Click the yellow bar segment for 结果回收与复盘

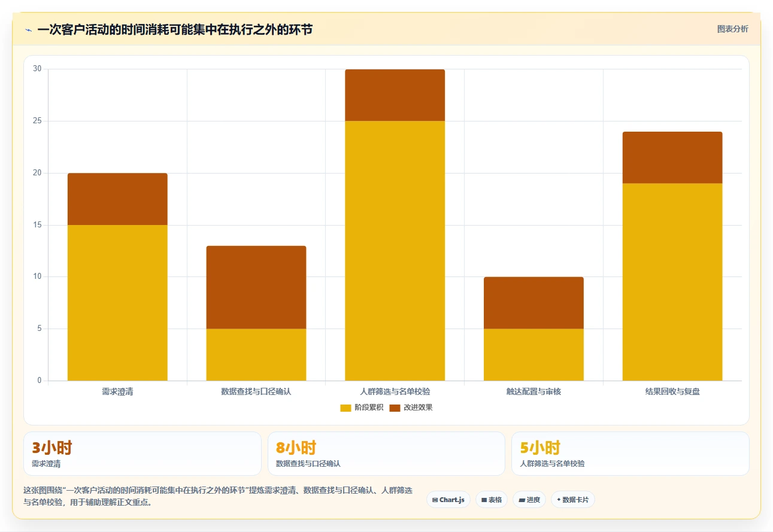coord(672,282)
